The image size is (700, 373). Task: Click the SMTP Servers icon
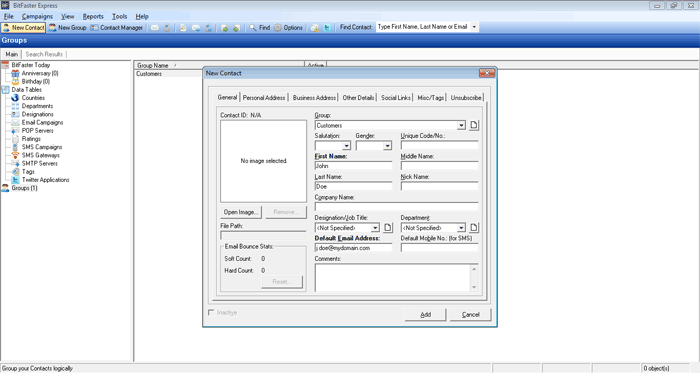pos(15,163)
